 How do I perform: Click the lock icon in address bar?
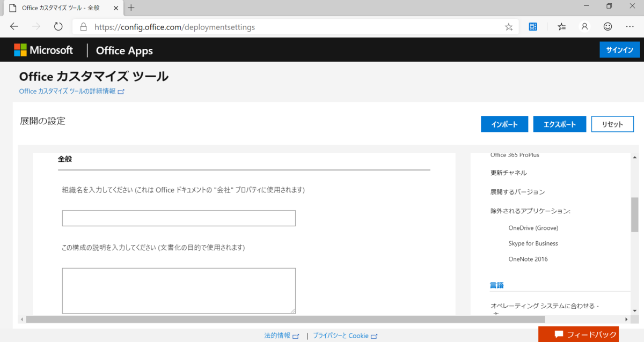[83, 27]
